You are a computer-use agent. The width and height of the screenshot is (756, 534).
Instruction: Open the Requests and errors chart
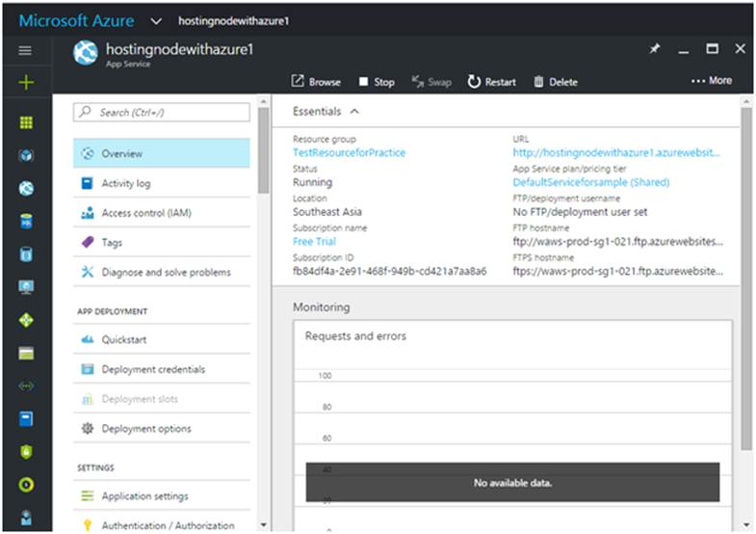coord(512,425)
